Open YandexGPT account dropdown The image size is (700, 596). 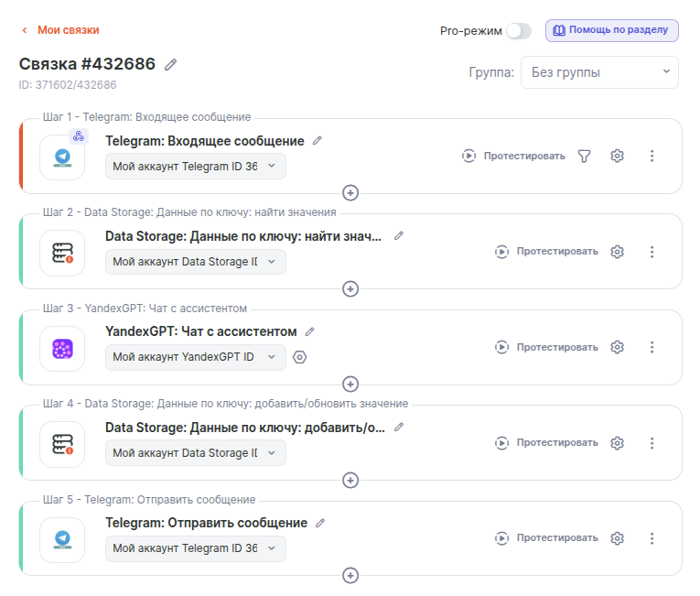point(196,357)
